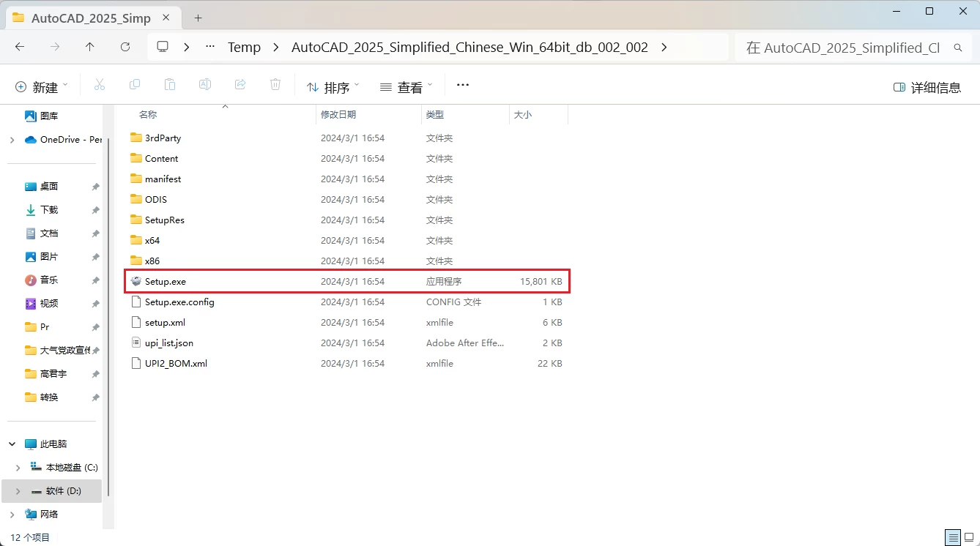Select the manifest folder row

(346, 179)
